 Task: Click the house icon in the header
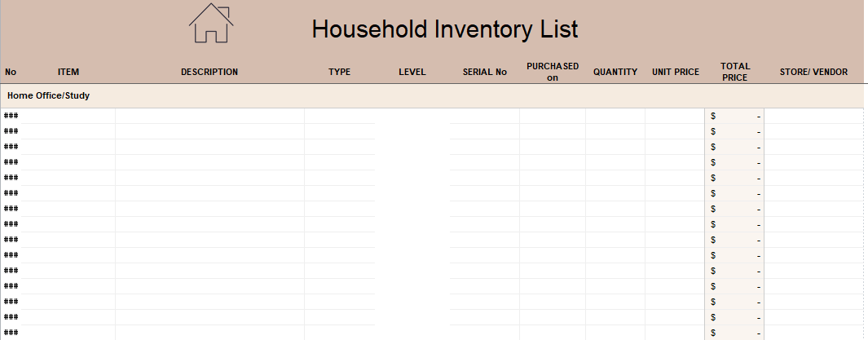click(x=211, y=23)
